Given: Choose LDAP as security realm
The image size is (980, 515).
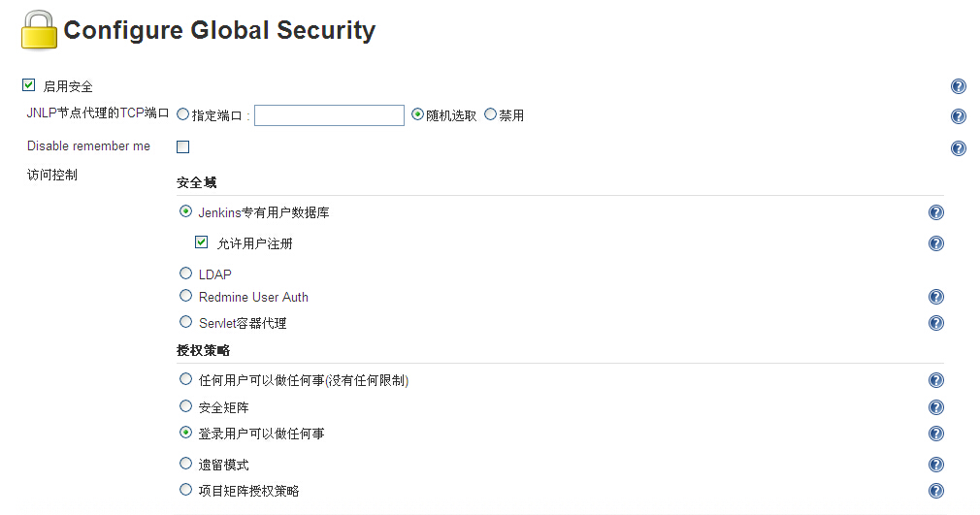Looking at the screenshot, I should click(185, 274).
